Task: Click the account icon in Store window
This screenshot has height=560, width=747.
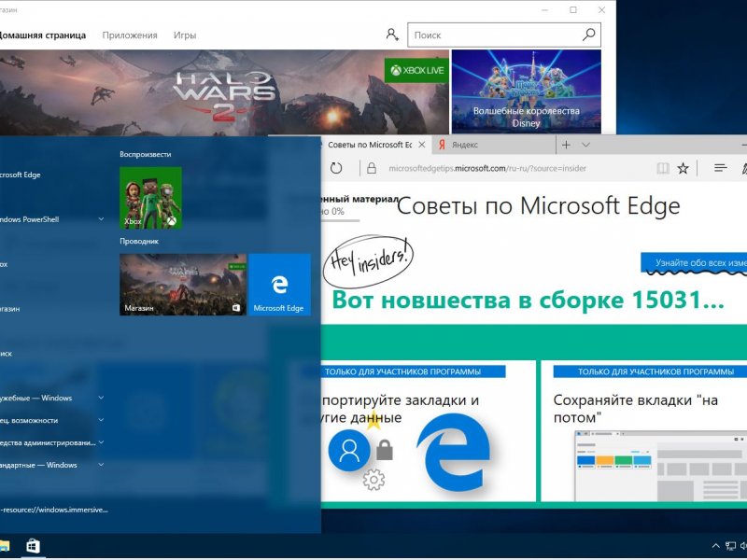Action: [392, 35]
